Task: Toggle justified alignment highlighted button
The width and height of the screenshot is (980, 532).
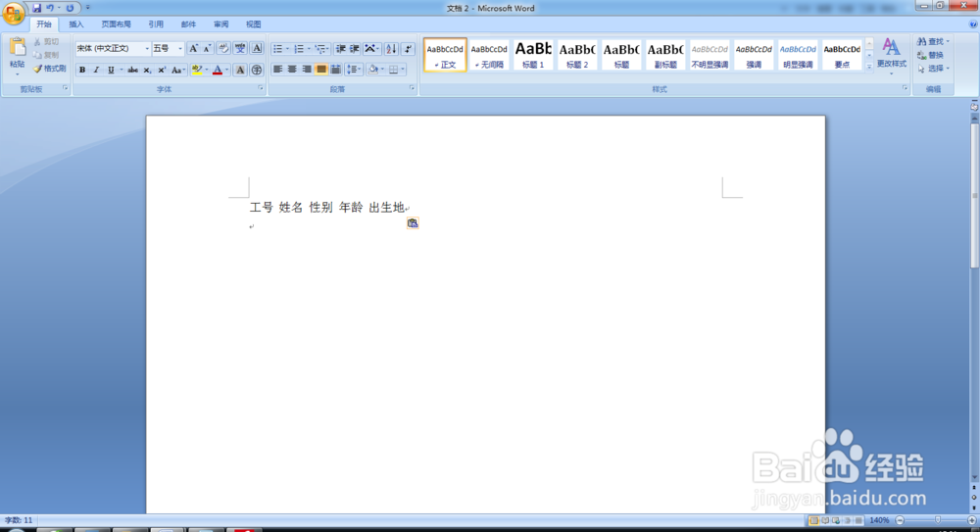Action: 320,70
